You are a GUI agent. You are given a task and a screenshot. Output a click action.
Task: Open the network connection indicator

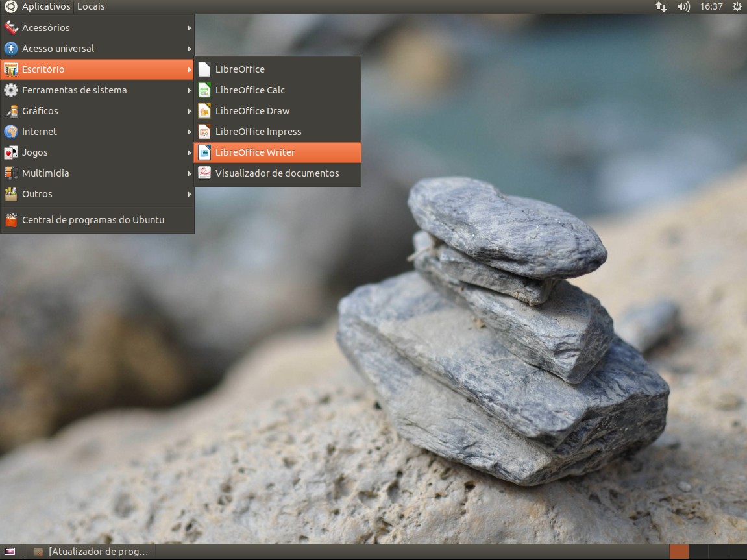(661, 6)
